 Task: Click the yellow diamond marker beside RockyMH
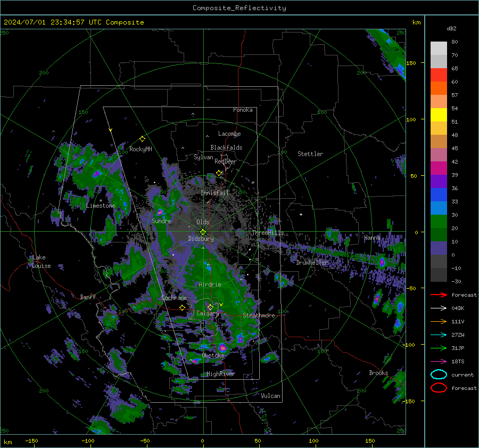[142, 139]
